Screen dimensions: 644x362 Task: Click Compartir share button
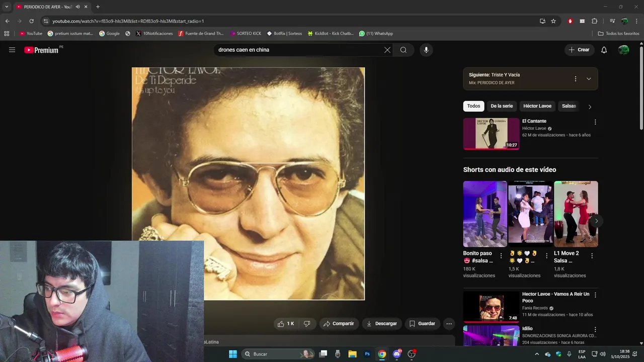339,324
